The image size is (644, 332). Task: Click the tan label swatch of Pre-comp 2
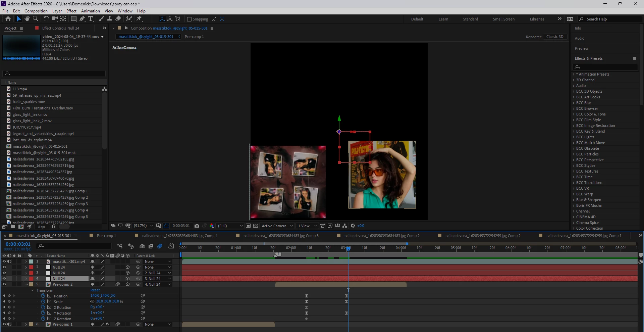tap(31, 285)
